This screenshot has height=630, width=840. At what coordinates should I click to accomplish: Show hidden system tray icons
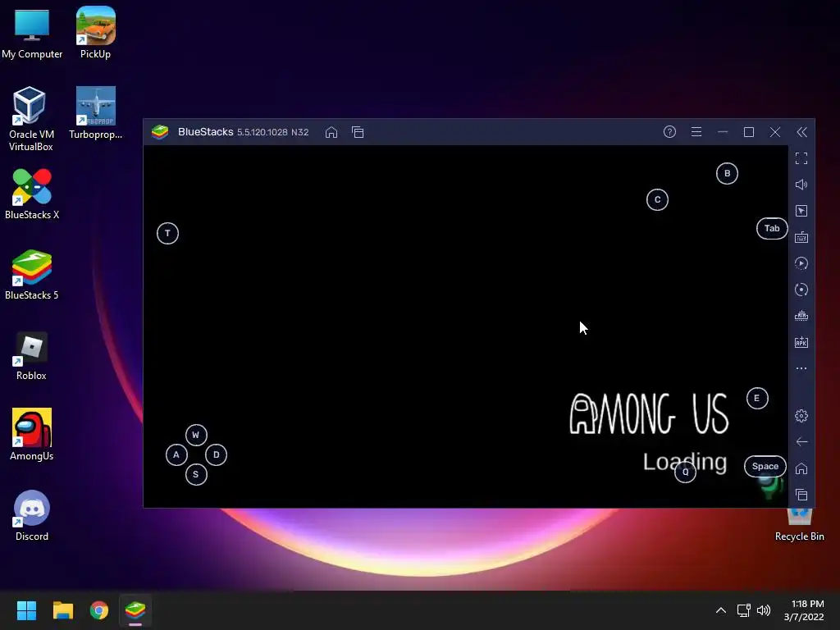tap(720, 610)
